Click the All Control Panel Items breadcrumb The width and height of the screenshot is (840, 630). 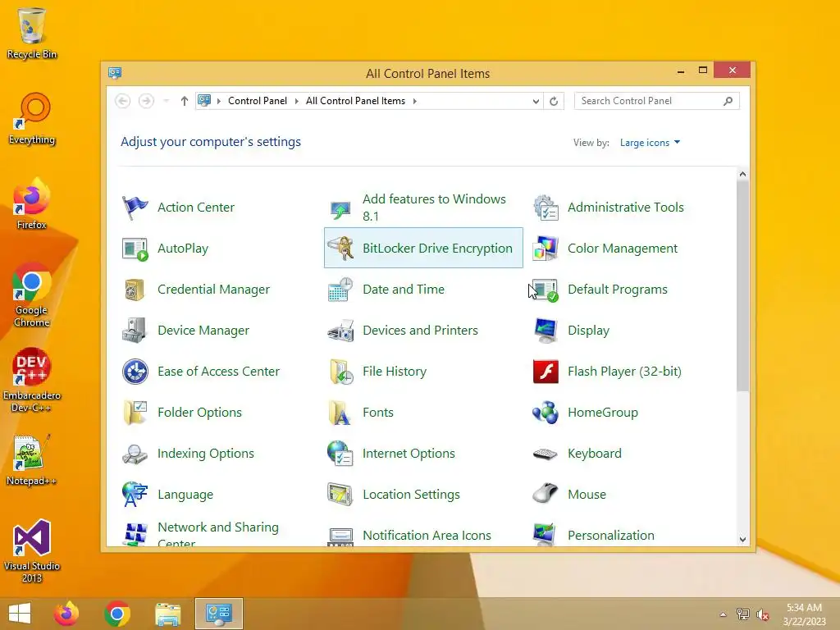click(x=355, y=101)
